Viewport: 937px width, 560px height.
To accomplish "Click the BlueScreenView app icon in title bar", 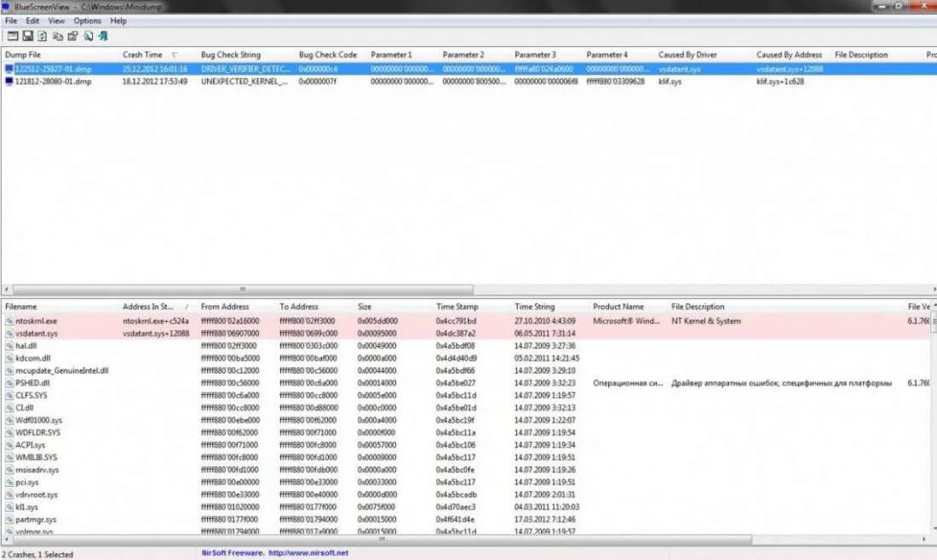I will (x=6, y=7).
